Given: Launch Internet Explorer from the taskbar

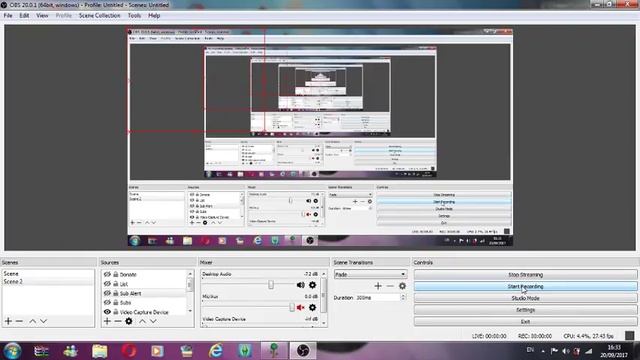Looking at the screenshot, I should (x=216, y=351).
